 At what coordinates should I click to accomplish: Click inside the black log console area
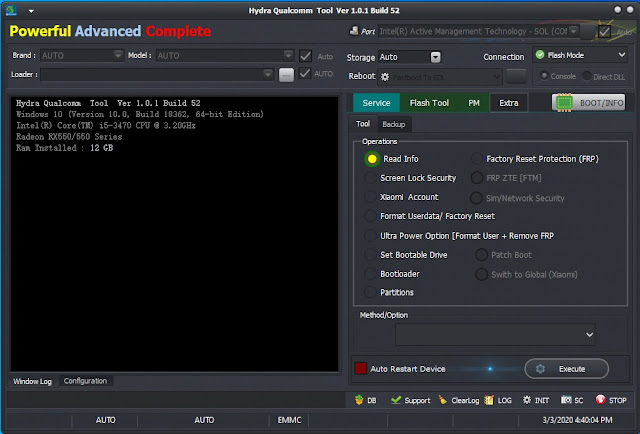point(175,234)
